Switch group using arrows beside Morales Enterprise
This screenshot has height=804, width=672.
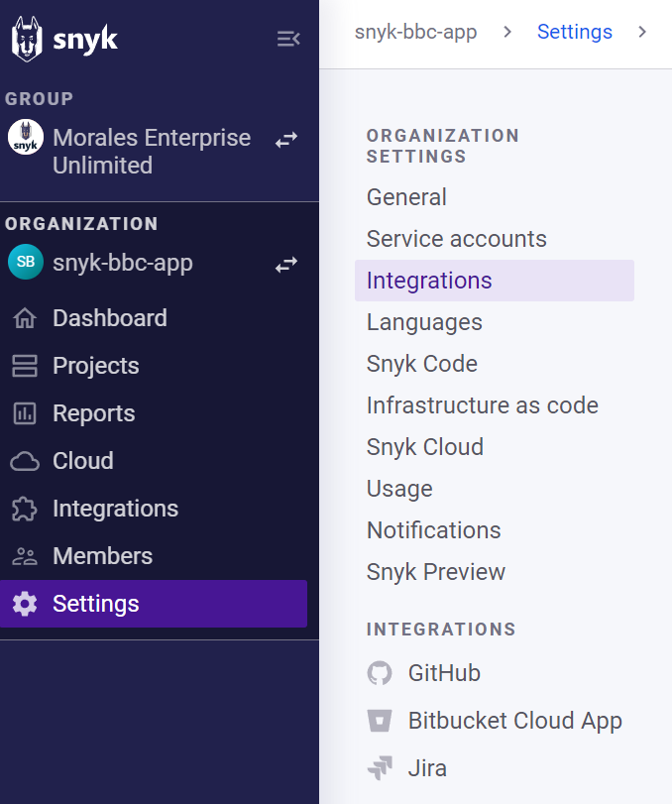(x=286, y=140)
